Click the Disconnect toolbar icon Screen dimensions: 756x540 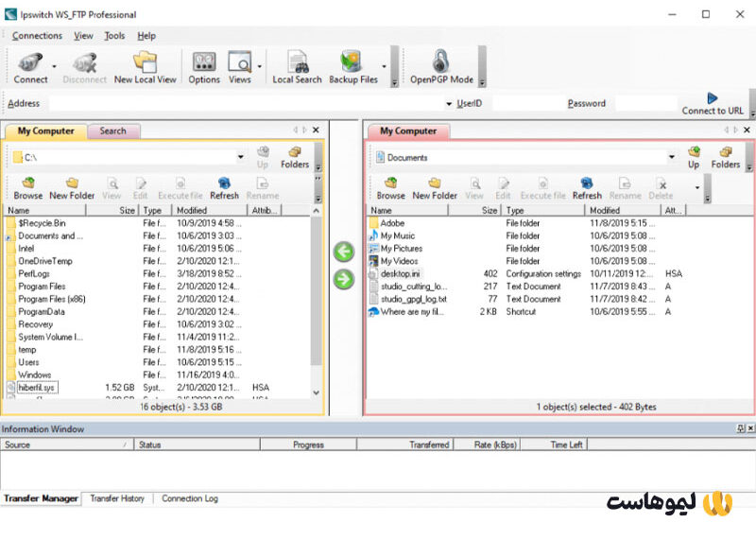click(84, 67)
